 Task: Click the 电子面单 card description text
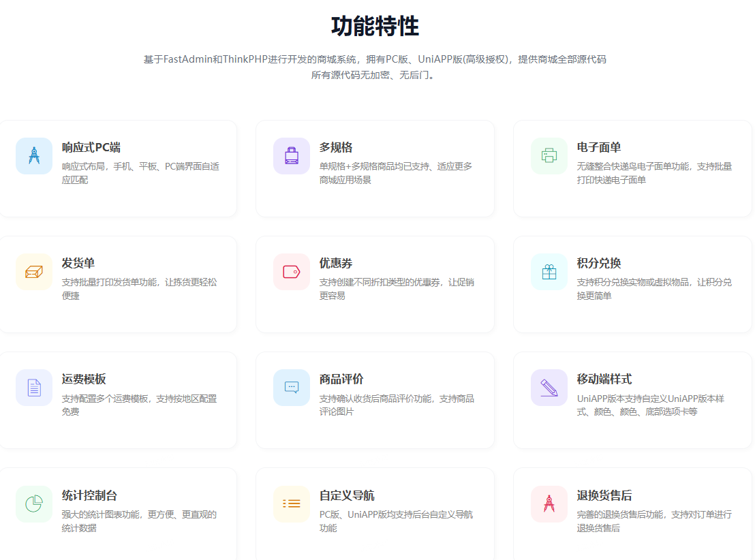tap(654, 173)
